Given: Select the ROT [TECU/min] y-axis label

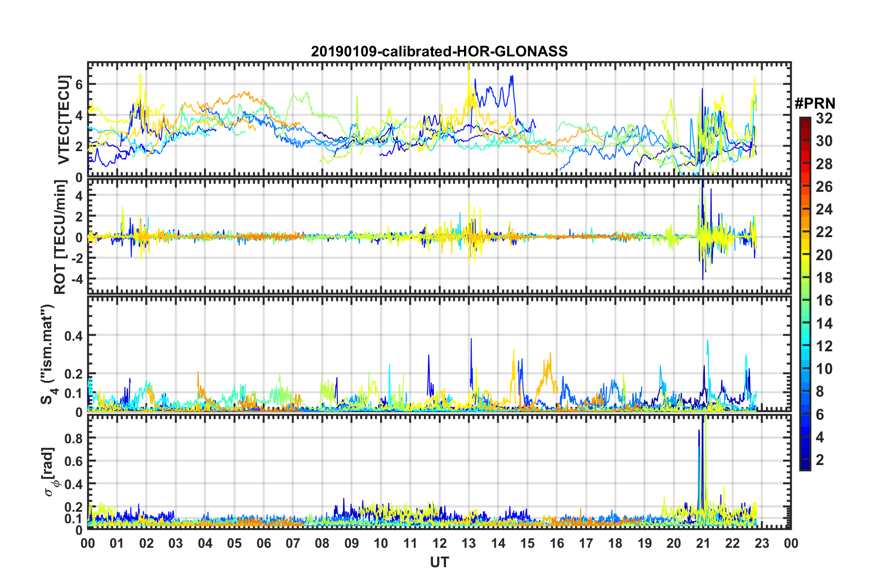Looking at the screenshot, I should (x=60, y=237).
